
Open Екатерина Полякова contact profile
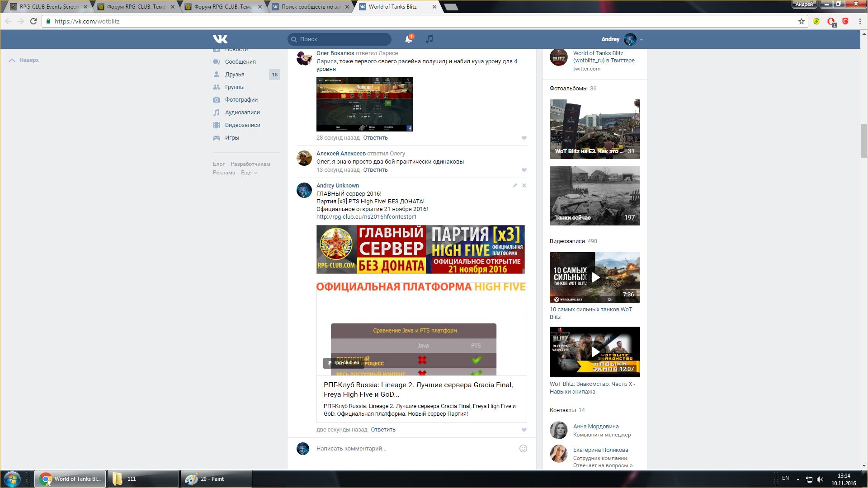point(600,450)
